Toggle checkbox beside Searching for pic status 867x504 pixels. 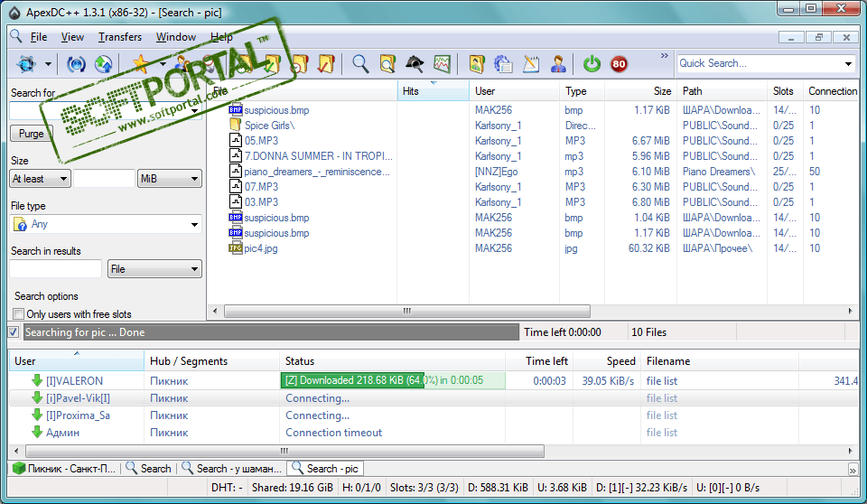pyautogui.click(x=14, y=332)
